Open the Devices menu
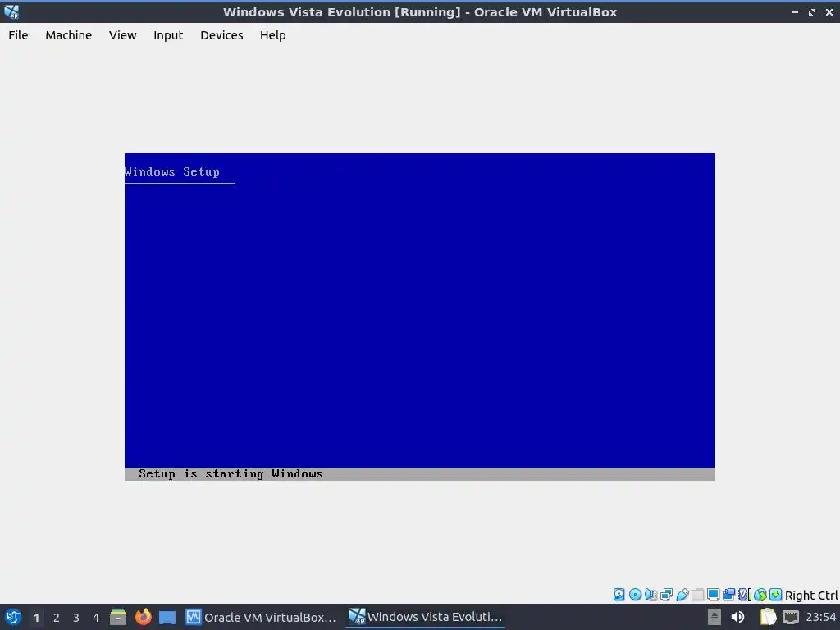Image resolution: width=840 pixels, height=630 pixels. coord(221,35)
